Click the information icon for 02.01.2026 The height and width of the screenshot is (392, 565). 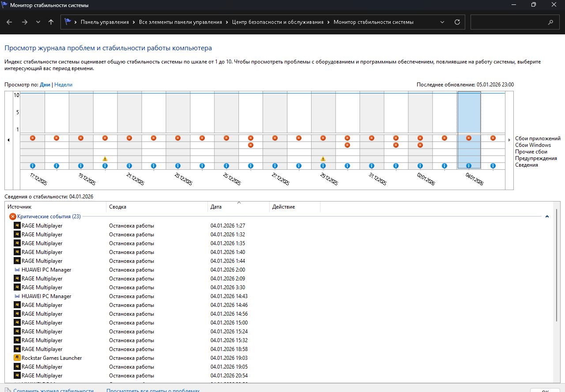point(420,166)
